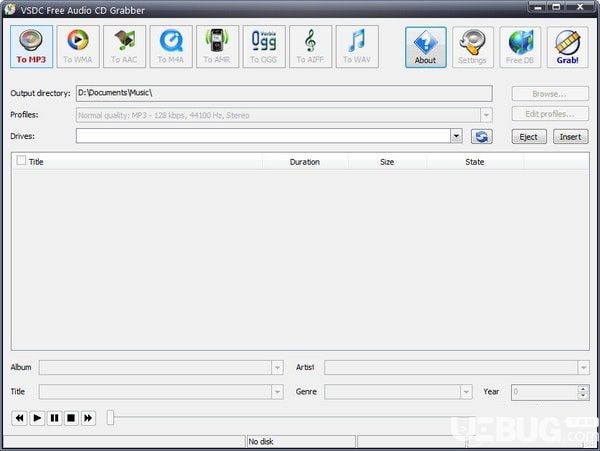Pause playback
This screenshot has width=600, height=451.
tap(54, 418)
